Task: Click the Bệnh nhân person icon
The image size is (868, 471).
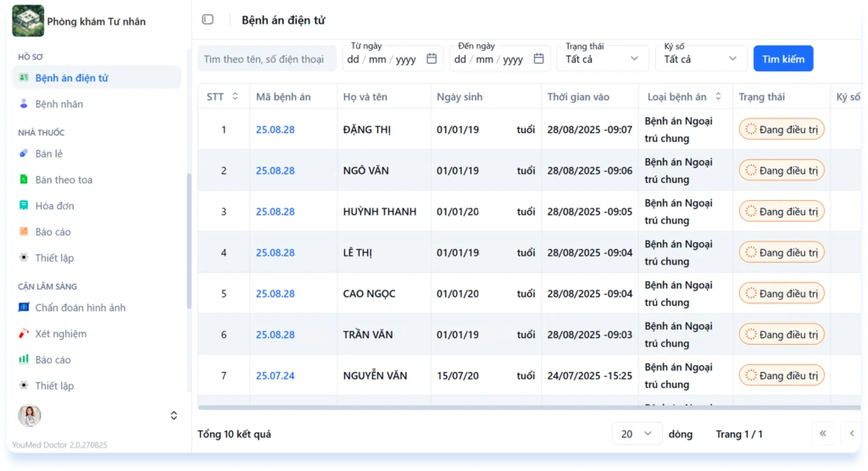Action: point(24,104)
